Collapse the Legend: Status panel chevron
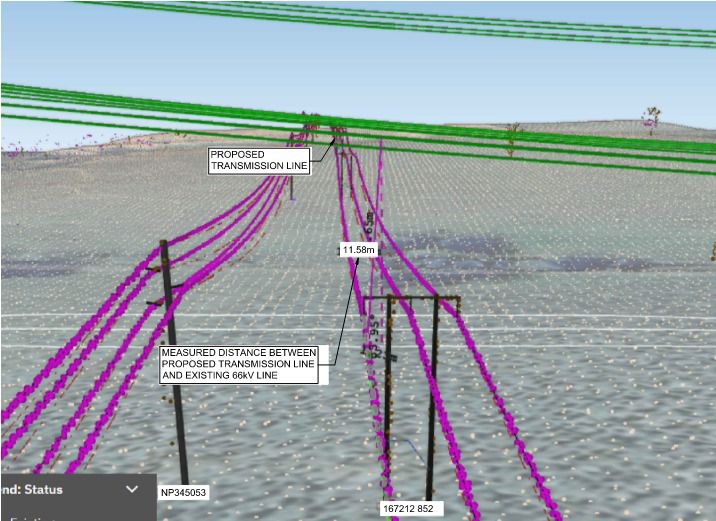Screen dimensions: 716x521 click(x=132, y=489)
